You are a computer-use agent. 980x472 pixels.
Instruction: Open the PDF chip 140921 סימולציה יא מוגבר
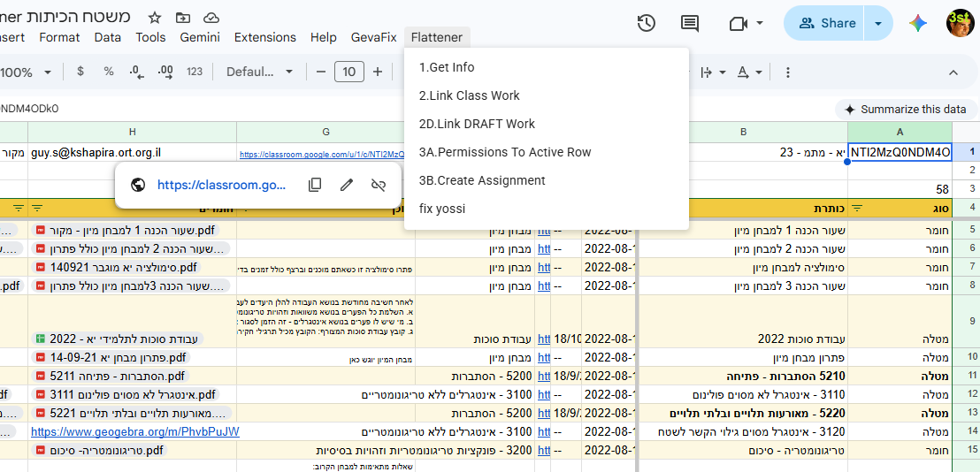coord(116,268)
